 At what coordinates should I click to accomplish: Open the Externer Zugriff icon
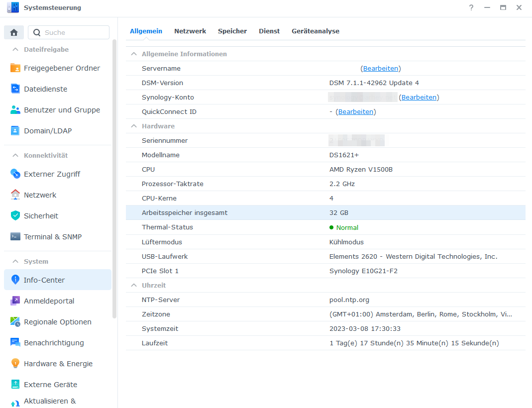15,174
